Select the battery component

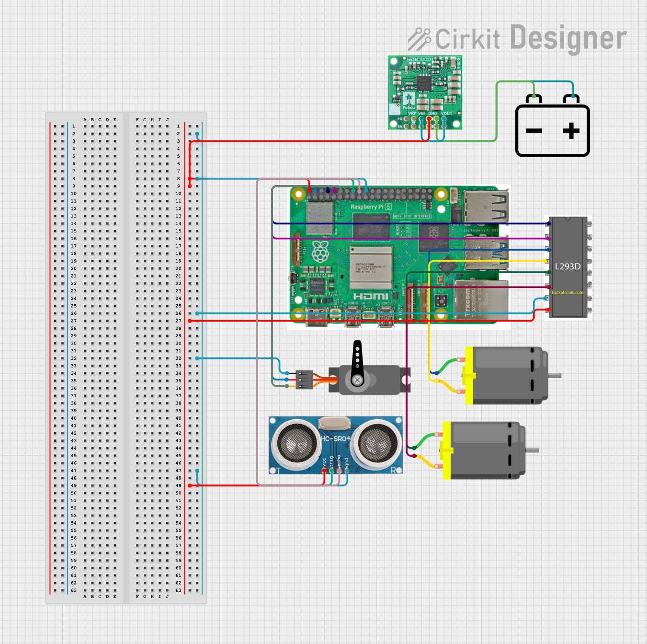(553, 125)
